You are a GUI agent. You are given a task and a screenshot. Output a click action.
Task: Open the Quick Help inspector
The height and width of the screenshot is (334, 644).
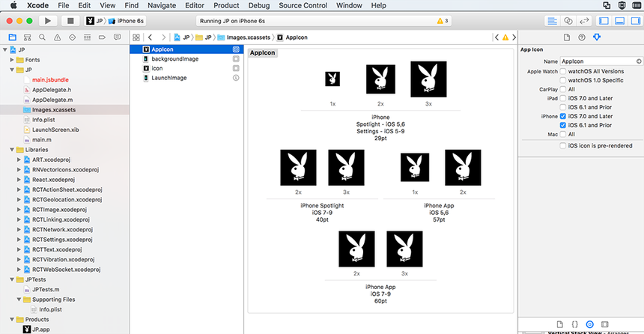pyautogui.click(x=581, y=37)
